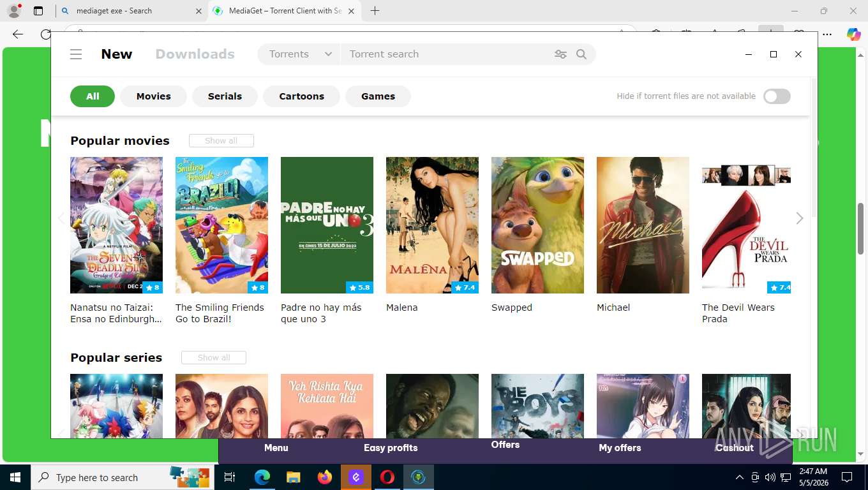The height and width of the screenshot is (490, 868).
Task: Click 'The Devil Wears Prada' title text
Action: (x=738, y=313)
